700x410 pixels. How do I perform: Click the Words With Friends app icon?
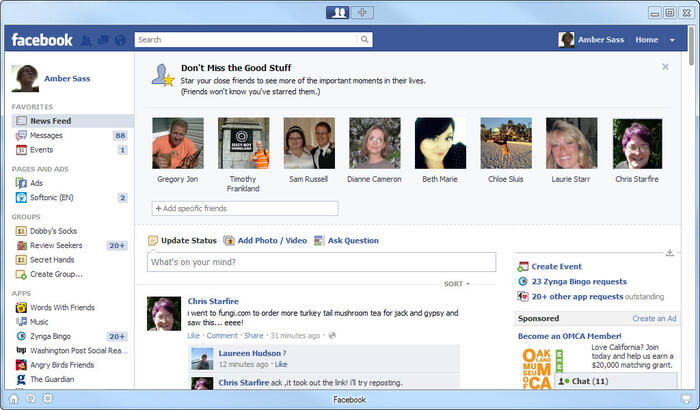(x=21, y=307)
